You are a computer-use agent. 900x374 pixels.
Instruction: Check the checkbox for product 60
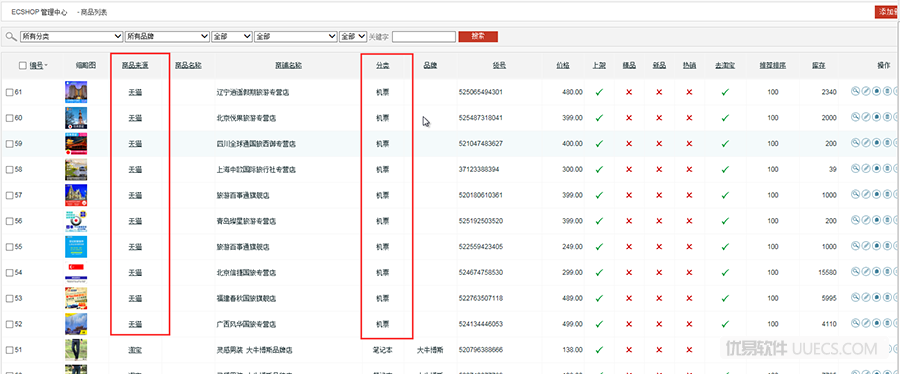[x=9, y=118]
